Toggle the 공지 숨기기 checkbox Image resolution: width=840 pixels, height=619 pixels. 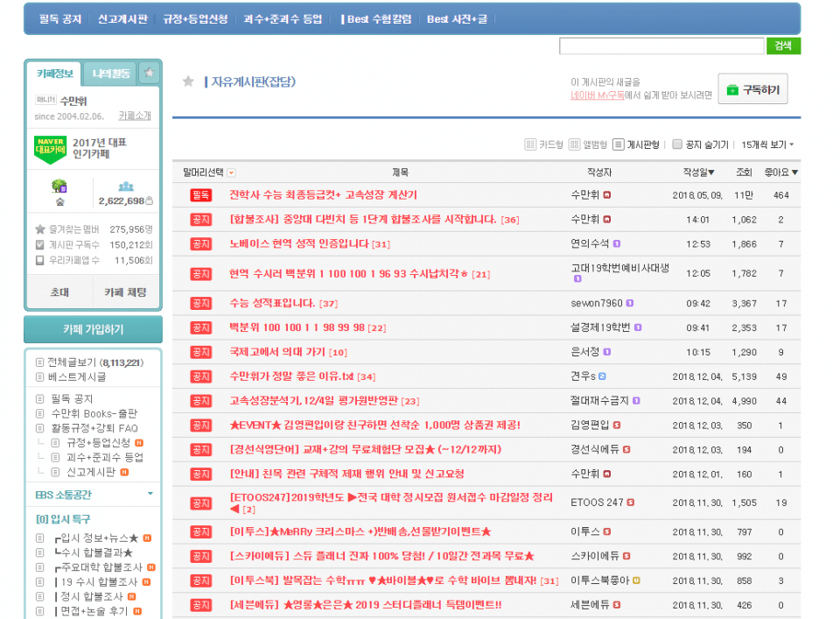tap(677, 144)
